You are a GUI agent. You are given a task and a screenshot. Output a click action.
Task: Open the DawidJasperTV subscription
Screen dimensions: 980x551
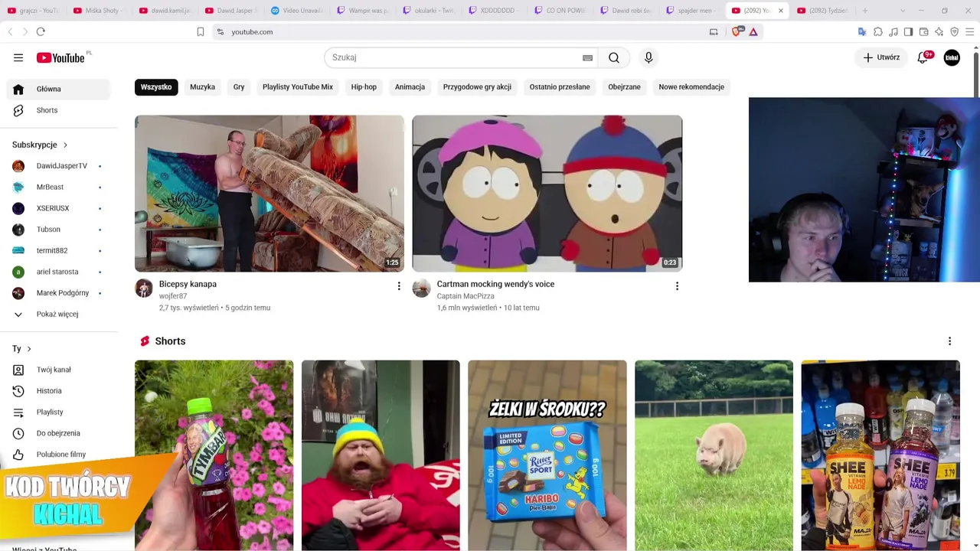pyautogui.click(x=57, y=166)
